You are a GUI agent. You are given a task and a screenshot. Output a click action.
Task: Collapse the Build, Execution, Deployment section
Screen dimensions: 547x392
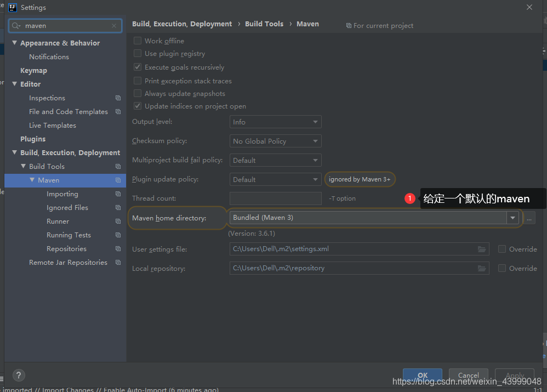click(14, 152)
